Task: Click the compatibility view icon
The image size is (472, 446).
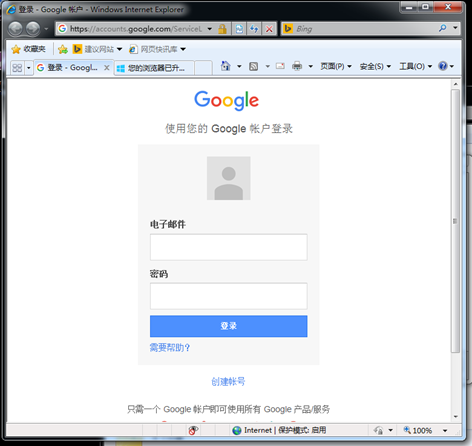Action: point(239,29)
